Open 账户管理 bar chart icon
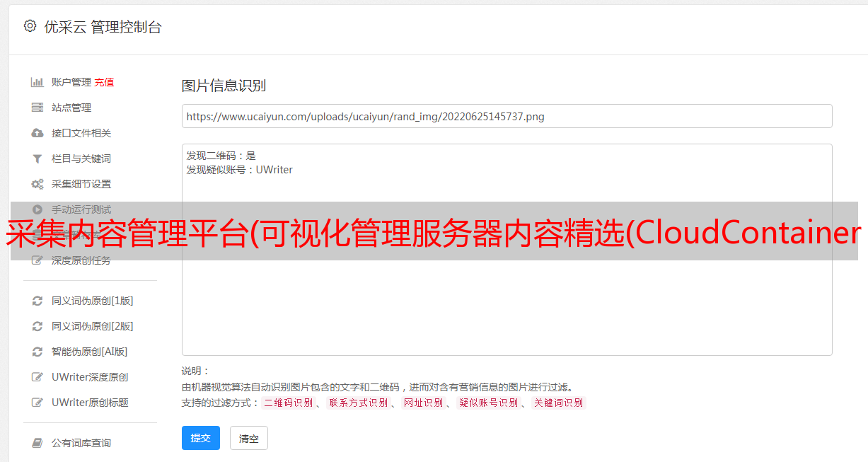This screenshot has width=868, height=462. pyautogui.click(x=37, y=82)
